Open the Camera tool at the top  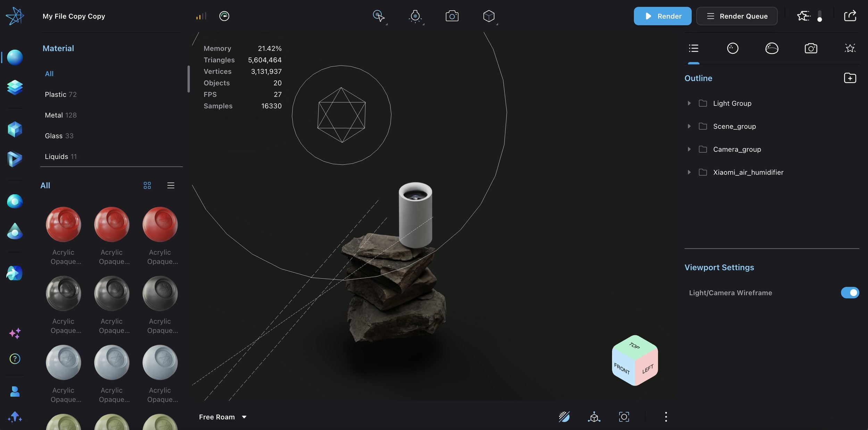[x=451, y=16]
